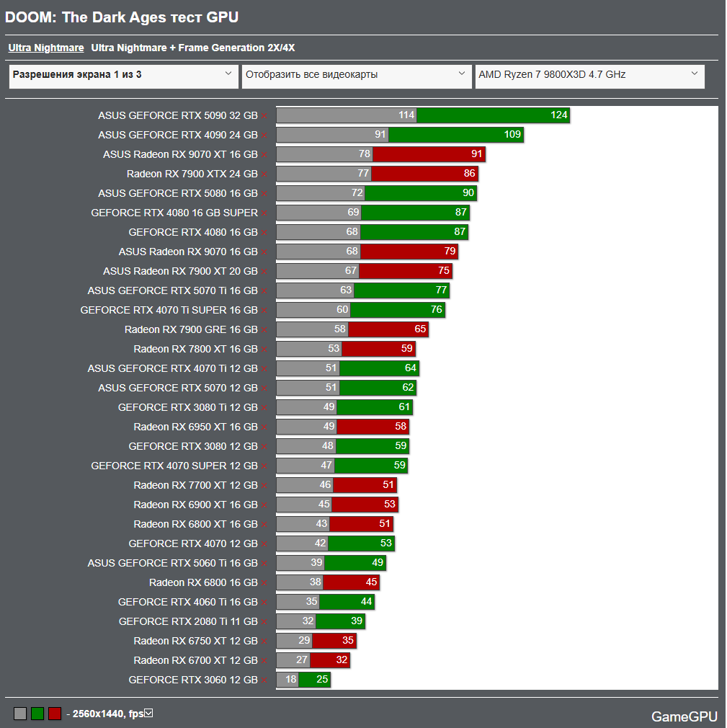Open the Разрешения экрана 1 из 3 dropdown
This screenshot has width=727, height=728.
[123, 76]
